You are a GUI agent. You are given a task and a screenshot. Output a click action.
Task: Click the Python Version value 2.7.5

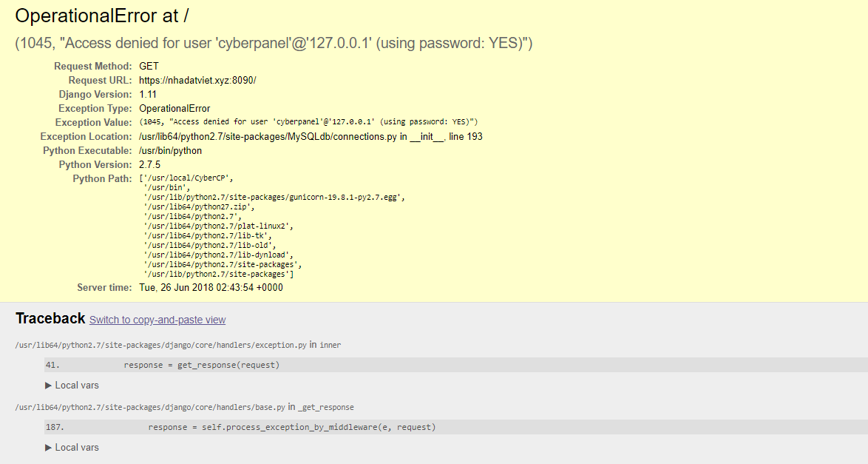[x=149, y=164]
